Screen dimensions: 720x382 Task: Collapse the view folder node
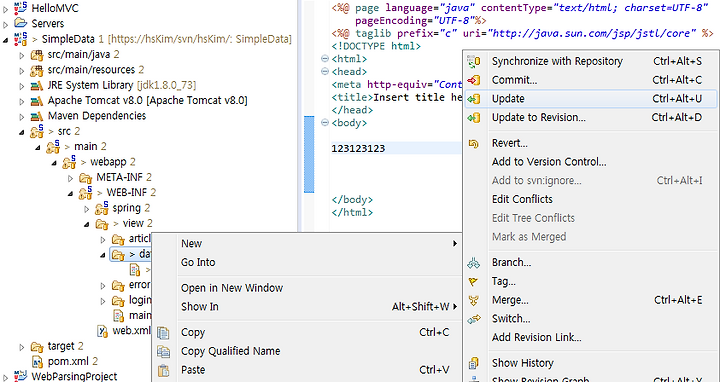click(x=87, y=225)
